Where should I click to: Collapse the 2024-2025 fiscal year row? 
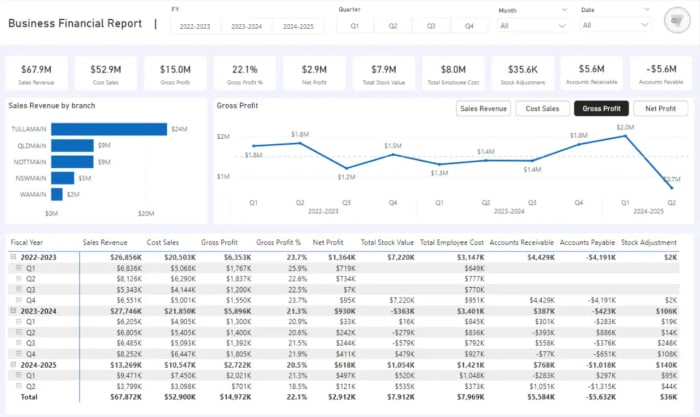coord(13,364)
